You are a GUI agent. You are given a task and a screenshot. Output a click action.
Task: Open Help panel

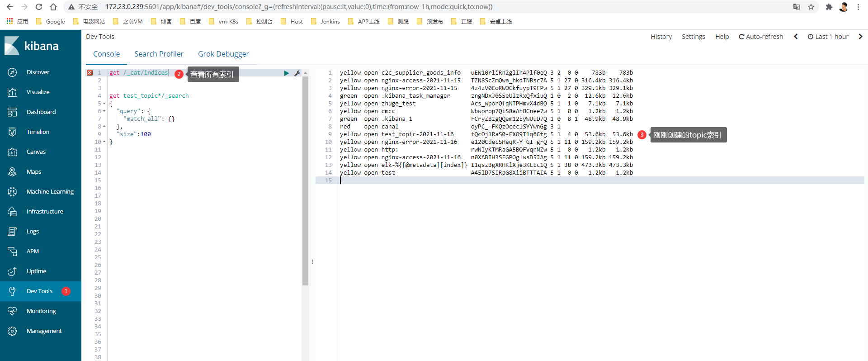point(722,37)
